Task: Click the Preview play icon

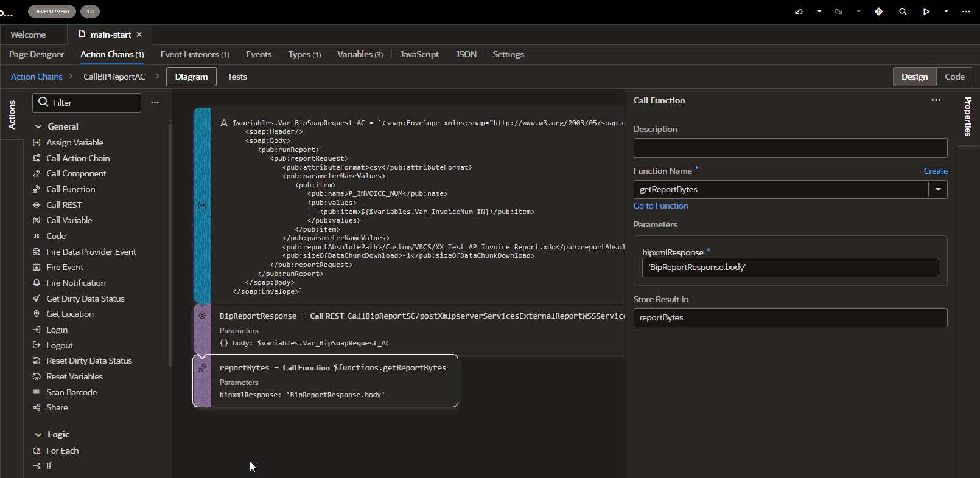Action: pos(926,12)
